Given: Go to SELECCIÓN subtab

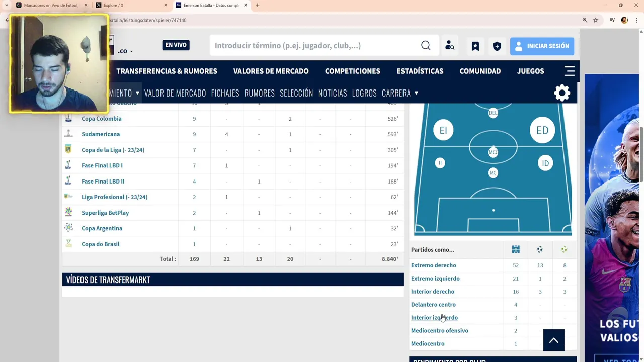Looking at the screenshot, I should (296, 93).
